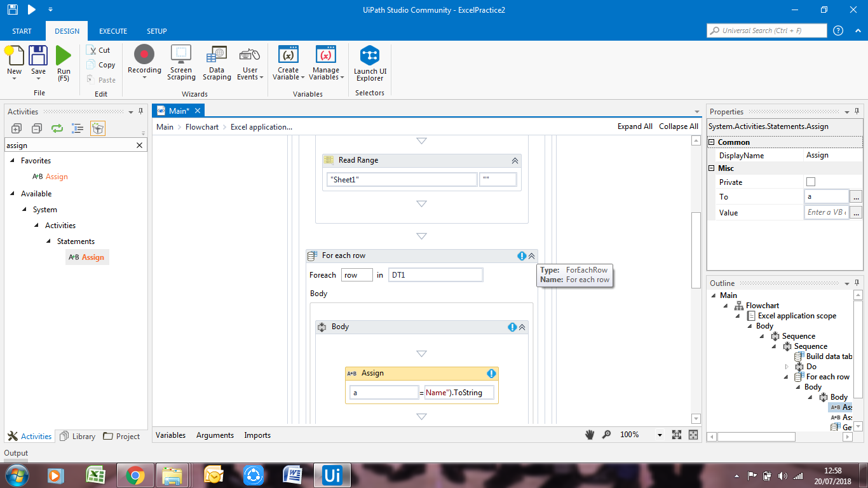This screenshot has height=488, width=868.
Task: Pin the Properties panel
Action: (x=857, y=112)
